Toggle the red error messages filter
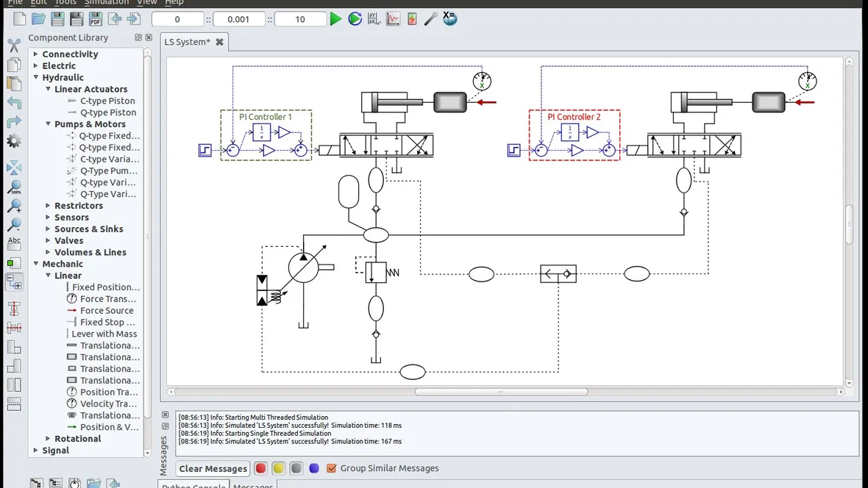Image resolution: width=868 pixels, height=488 pixels. (260, 468)
